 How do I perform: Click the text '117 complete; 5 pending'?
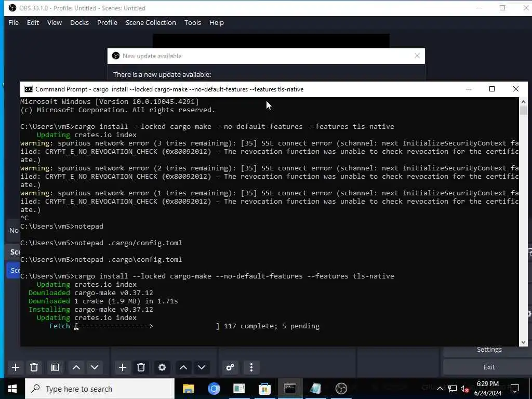271,326
